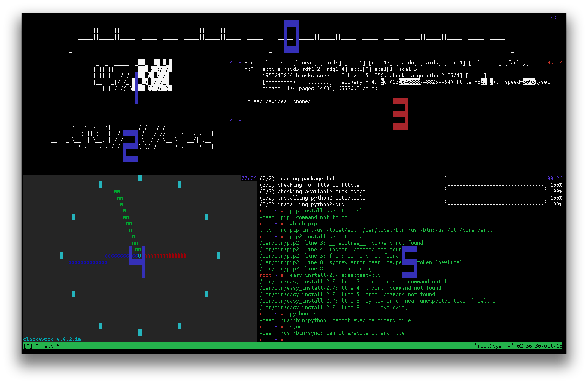Click the clockywock v.0.3.1a label

click(x=52, y=339)
